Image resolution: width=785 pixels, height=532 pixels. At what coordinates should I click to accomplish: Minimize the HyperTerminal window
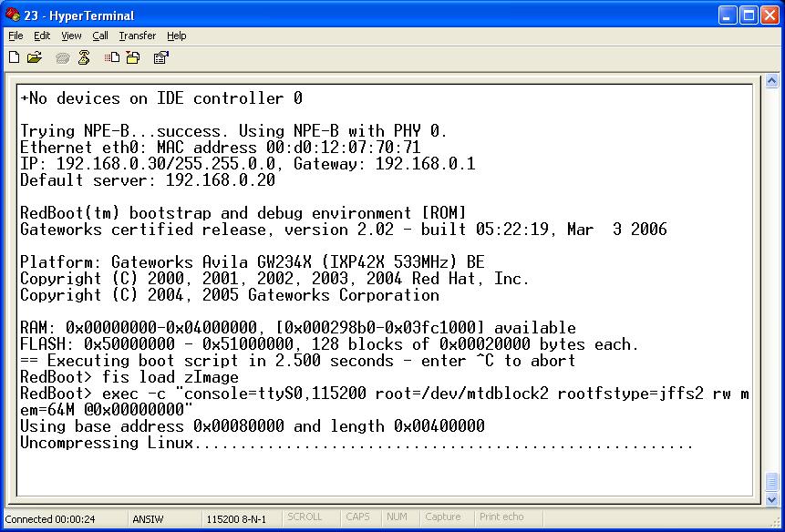[x=728, y=15]
